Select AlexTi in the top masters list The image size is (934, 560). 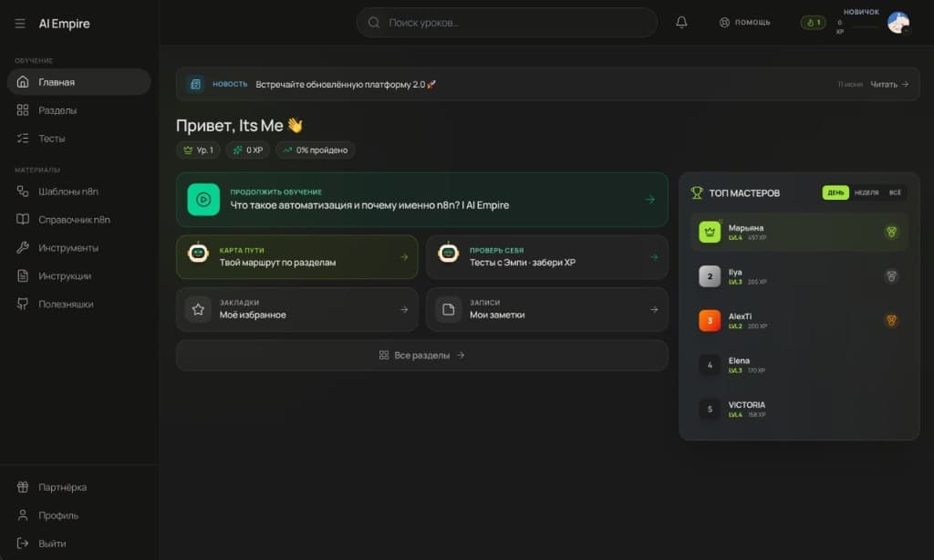(799, 320)
